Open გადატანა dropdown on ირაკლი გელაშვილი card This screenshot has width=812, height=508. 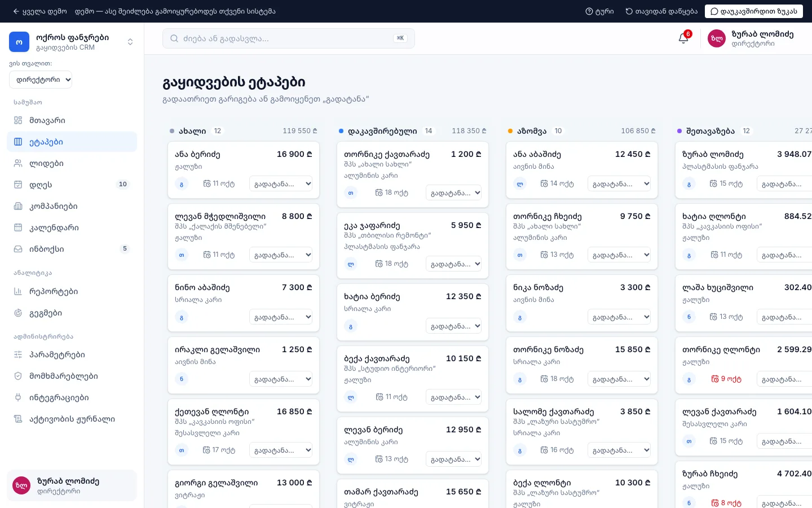coord(281,379)
